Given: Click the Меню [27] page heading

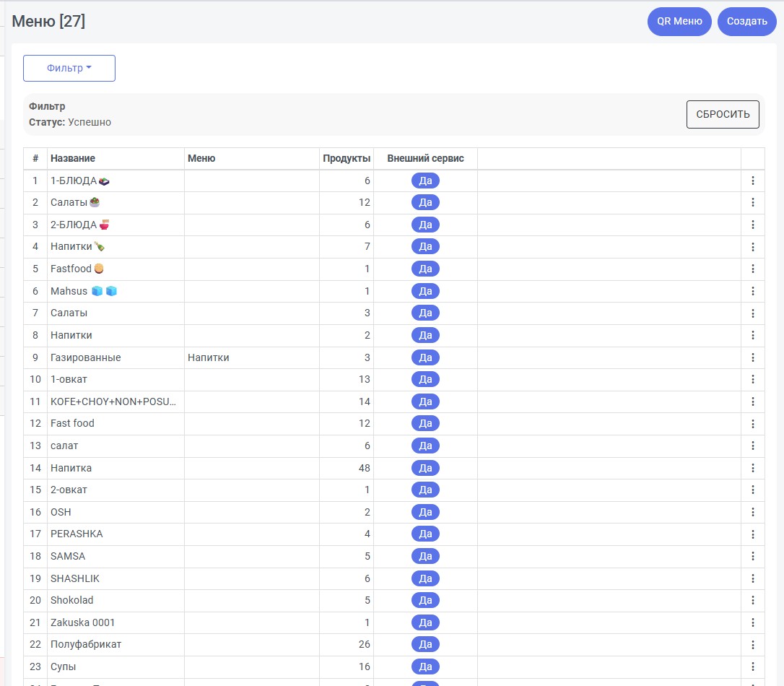Looking at the screenshot, I should 48,22.
